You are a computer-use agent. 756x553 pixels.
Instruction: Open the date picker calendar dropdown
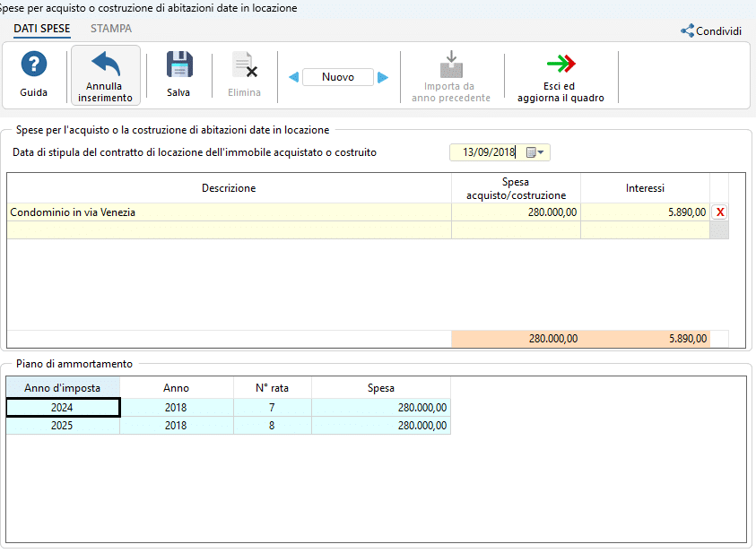coord(535,152)
